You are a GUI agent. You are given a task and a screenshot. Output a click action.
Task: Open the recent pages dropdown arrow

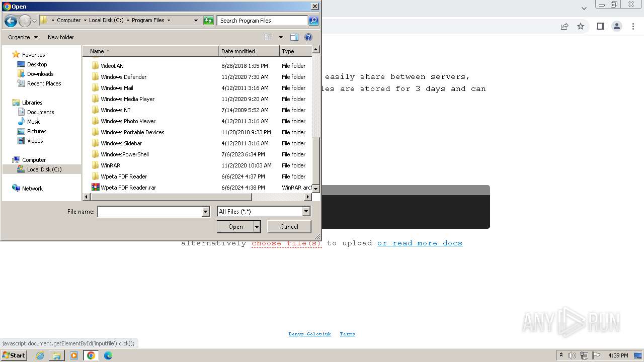(34, 21)
